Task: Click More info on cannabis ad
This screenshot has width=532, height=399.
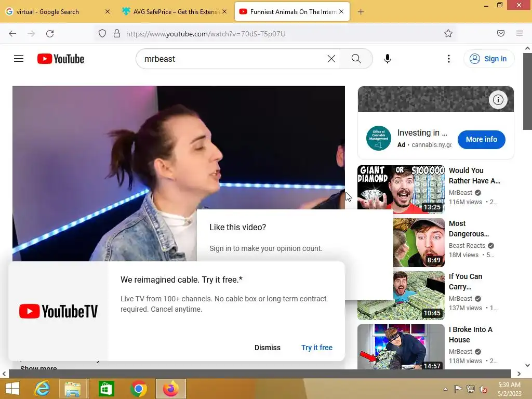Action: 481,139
